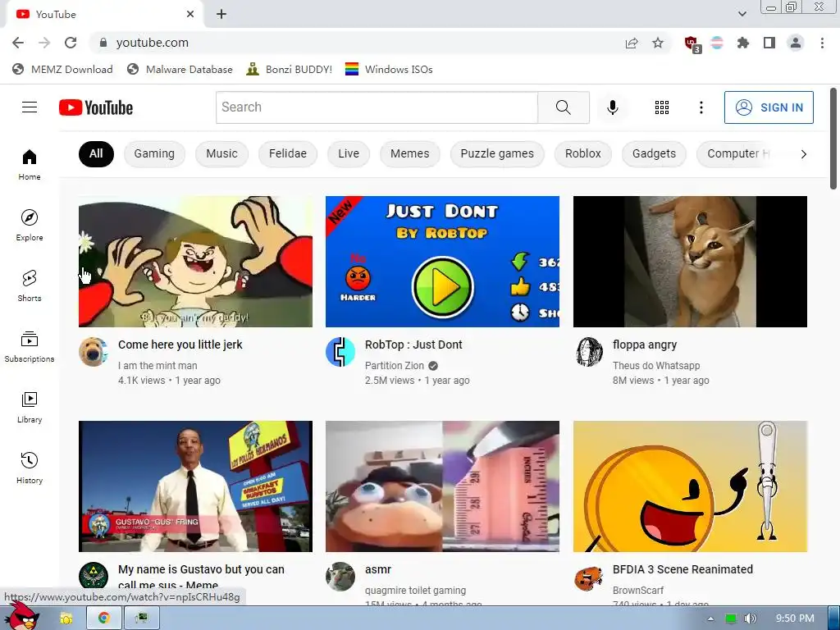The height and width of the screenshot is (630, 840).
Task: Click the page vertical scrollbar thumb
Action: [833, 138]
